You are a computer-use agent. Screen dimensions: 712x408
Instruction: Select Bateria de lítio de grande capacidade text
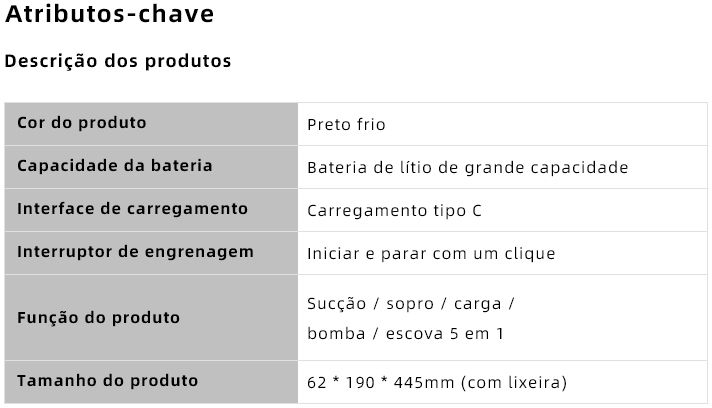[468, 167]
